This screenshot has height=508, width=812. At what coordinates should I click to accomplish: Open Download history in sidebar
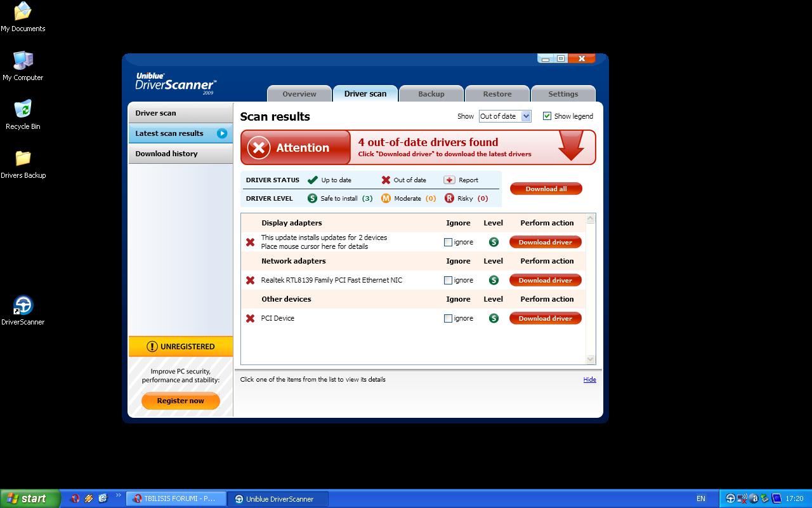click(x=181, y=154)
